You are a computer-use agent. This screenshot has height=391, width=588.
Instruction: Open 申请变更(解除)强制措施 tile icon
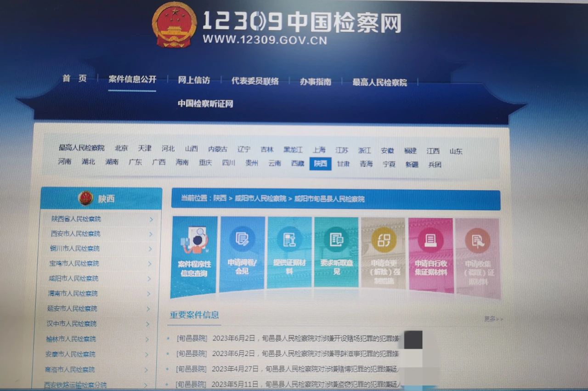(383, 239)
